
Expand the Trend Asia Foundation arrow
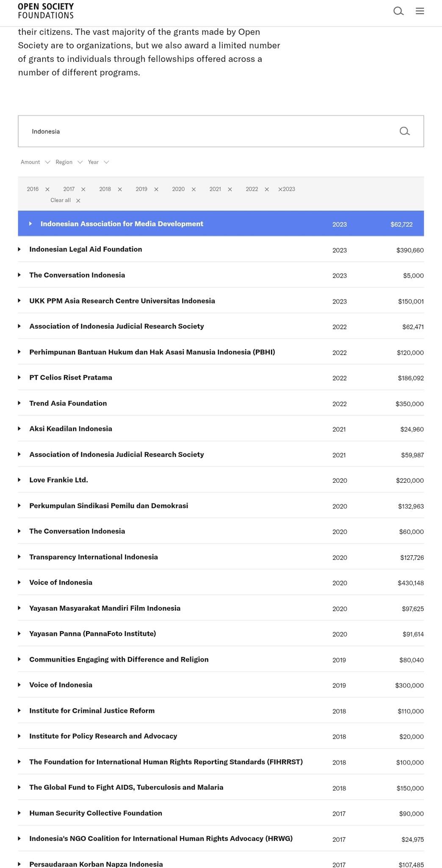click(19, 403)
